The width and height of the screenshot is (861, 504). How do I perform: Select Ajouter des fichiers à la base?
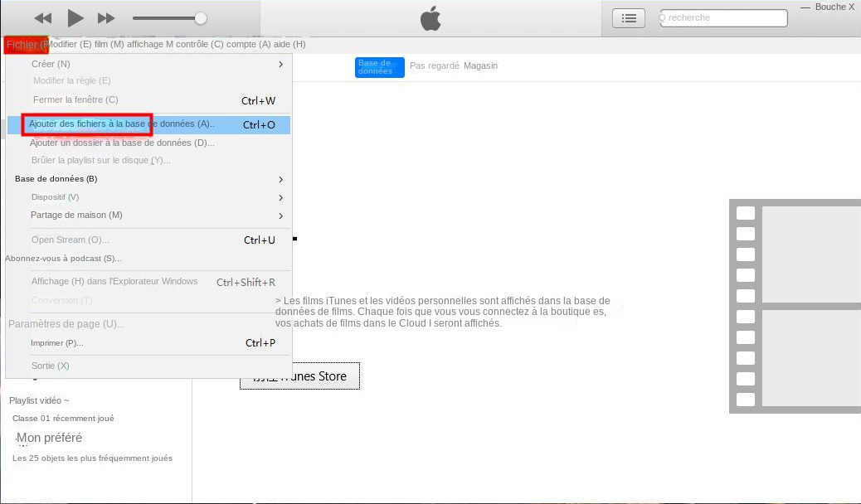pos(121,124)
